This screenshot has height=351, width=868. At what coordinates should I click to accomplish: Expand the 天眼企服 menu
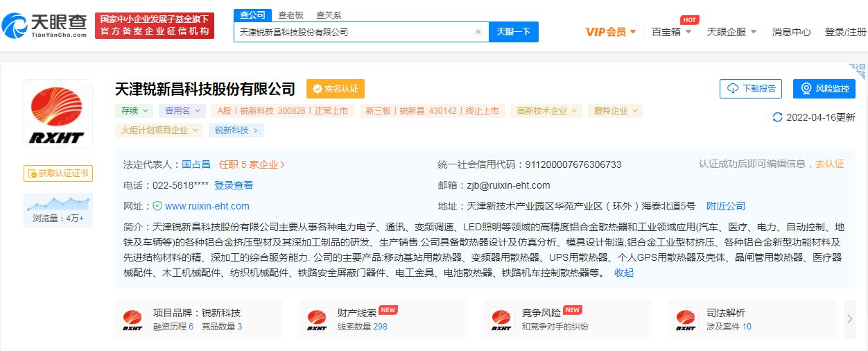(x=732, y=32)
